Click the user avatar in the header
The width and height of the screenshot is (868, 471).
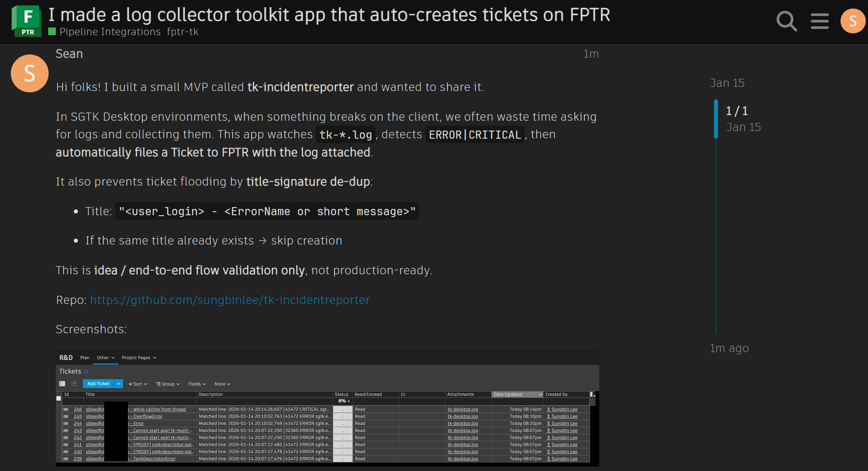(x=852, y=21)
